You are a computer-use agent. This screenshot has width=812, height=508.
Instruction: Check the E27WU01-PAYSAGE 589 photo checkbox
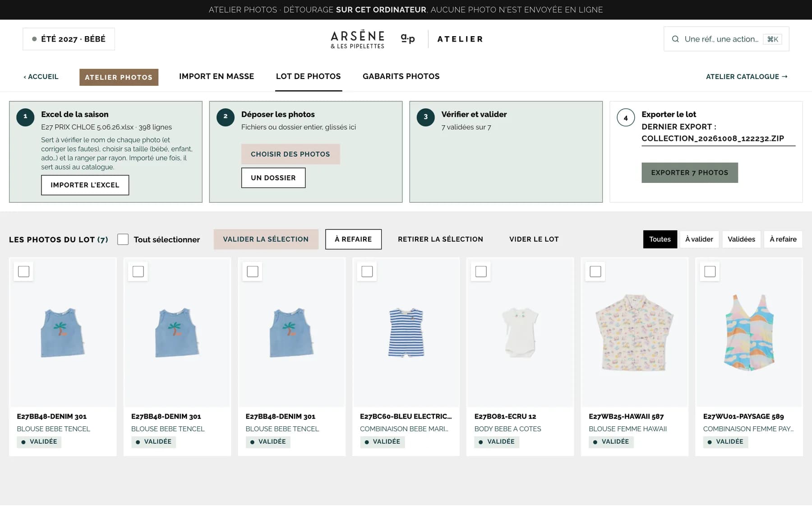click(x=710, y=271)
